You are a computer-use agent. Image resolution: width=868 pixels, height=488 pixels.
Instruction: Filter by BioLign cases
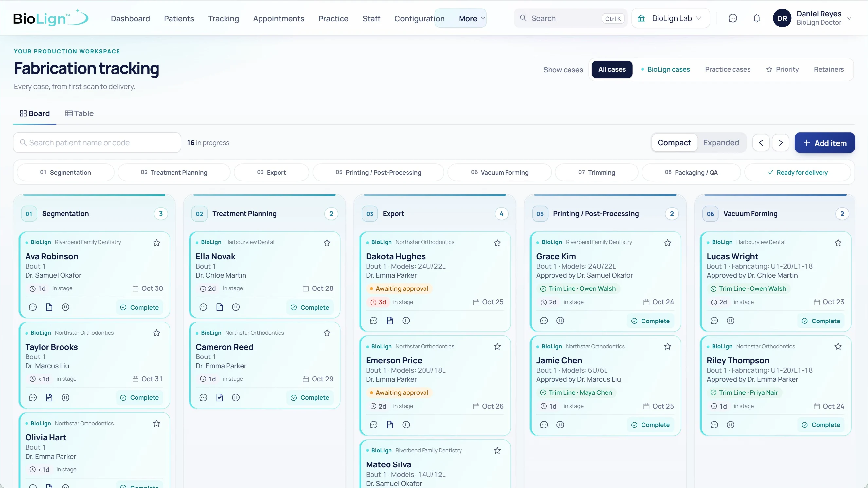[665, 69]
